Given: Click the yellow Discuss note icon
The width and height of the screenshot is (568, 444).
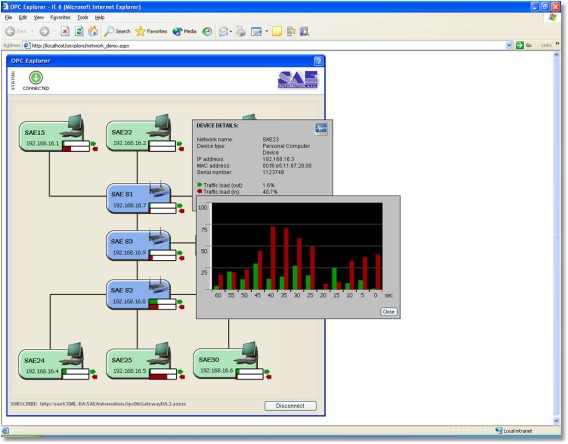Looking at the screenshot, I should coord(277,32).
